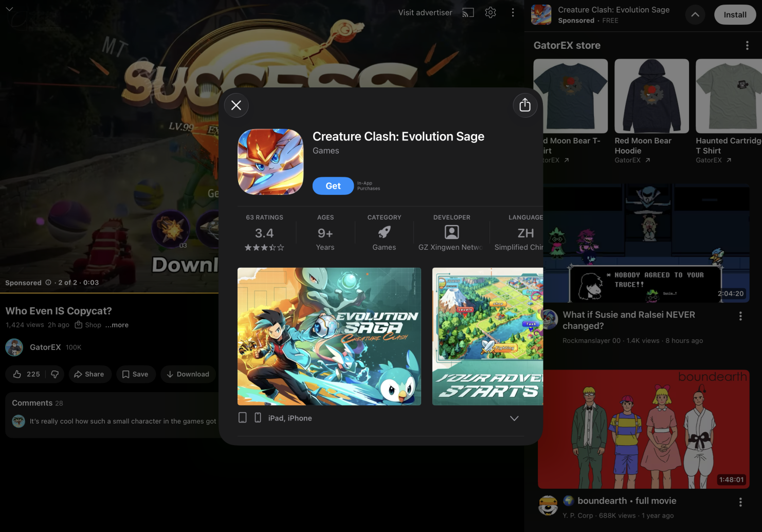Click the commenter avatar in Comments
Viewport: 762px width, 532px height.
(19, 421)
